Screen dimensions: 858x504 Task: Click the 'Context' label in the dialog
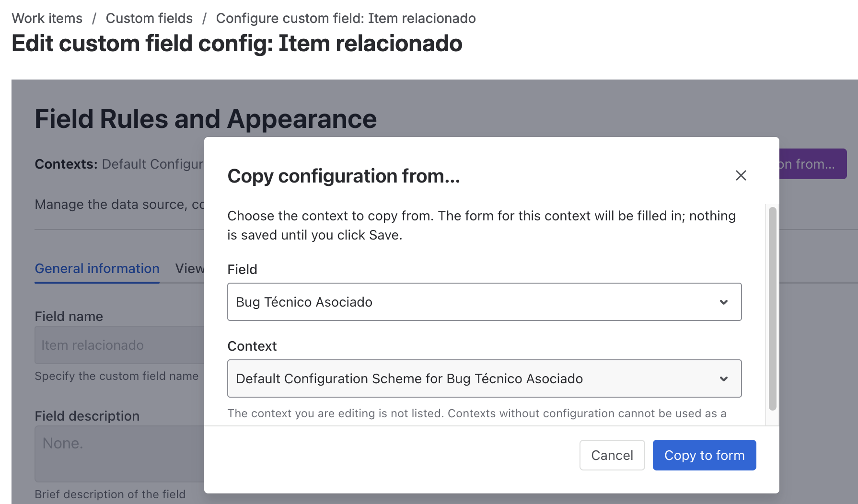(x=252, y=346)
